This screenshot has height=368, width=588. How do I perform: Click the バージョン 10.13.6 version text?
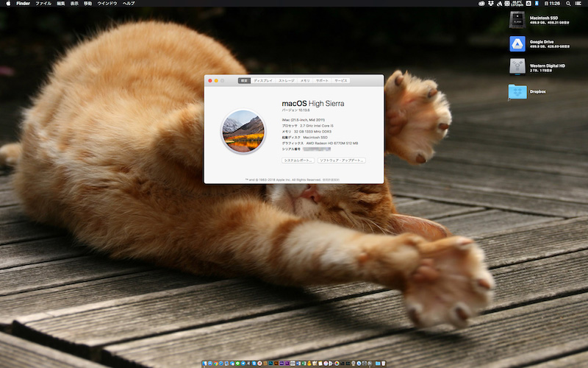(296, 110)
